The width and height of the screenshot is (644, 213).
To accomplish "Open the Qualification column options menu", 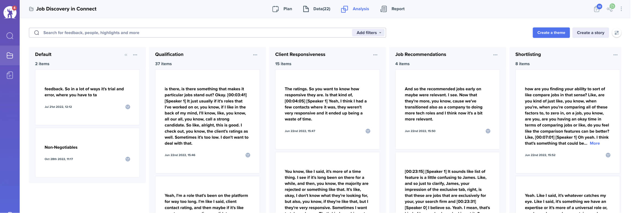I will pyautogui.click(x=255, y=55).
